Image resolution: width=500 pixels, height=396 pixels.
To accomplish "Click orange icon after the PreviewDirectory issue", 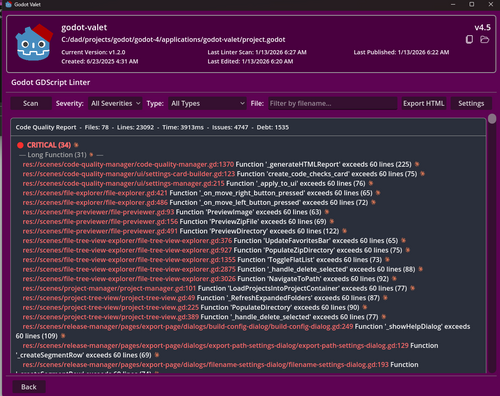I will pyautogui.click(x=344, y=231).
